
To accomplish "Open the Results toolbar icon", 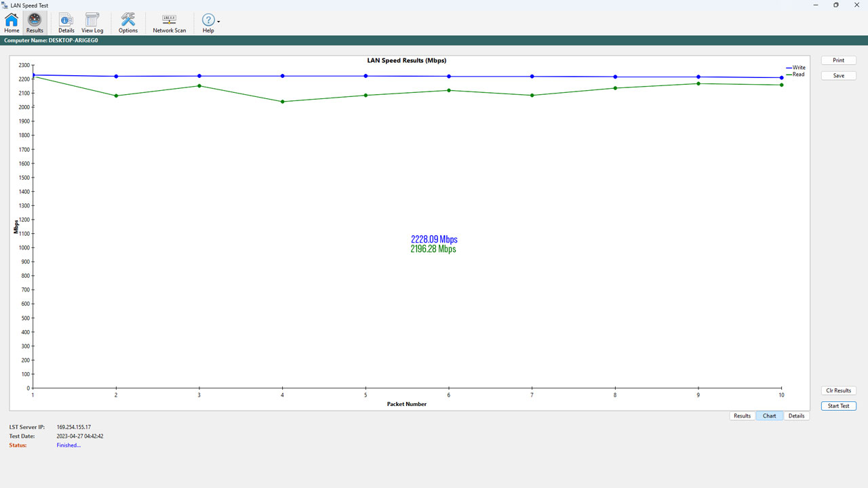I will point(35,23).
